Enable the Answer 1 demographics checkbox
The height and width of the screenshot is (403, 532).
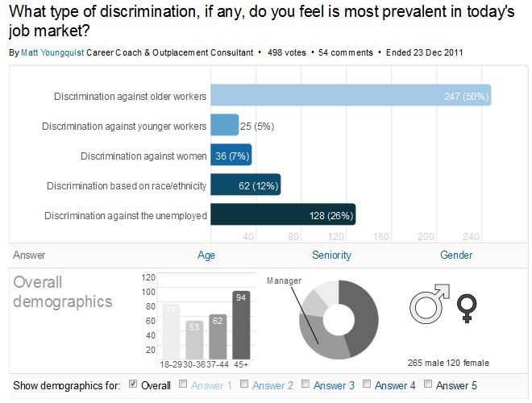[183, 384]
